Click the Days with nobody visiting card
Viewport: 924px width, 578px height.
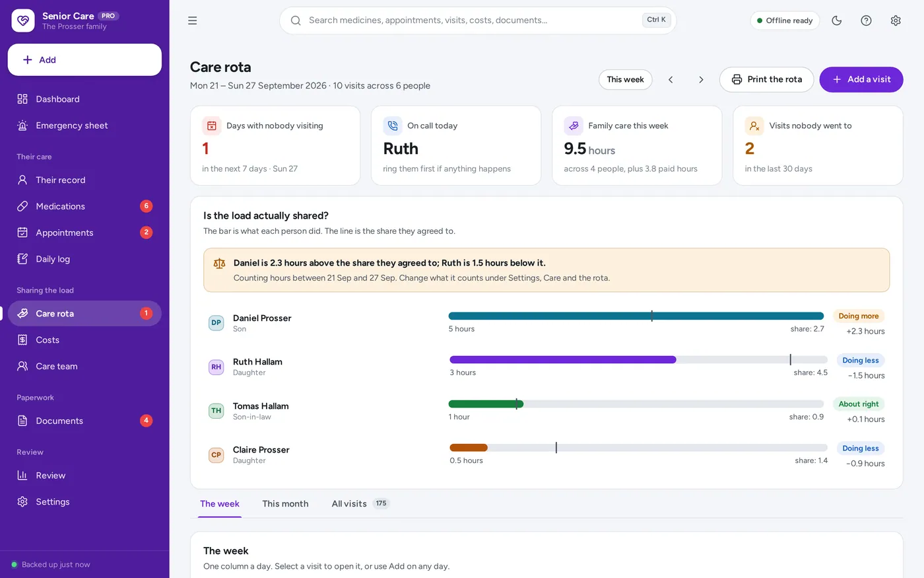coord(275,145)
